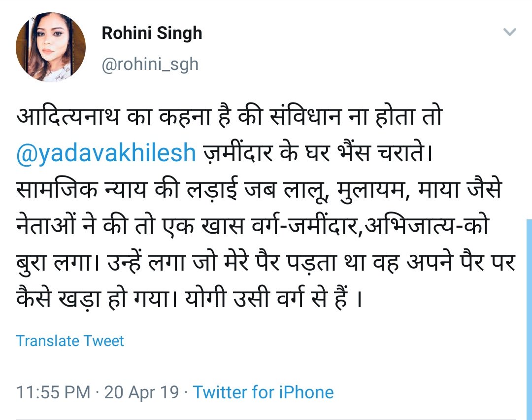
Task: Open the Twitter for iPhone source link
Action: click(263, 392)
